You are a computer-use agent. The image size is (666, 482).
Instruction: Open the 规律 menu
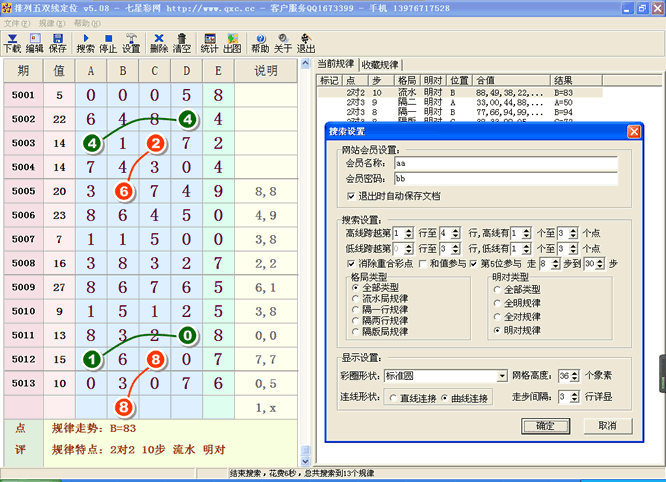[52, 23]
